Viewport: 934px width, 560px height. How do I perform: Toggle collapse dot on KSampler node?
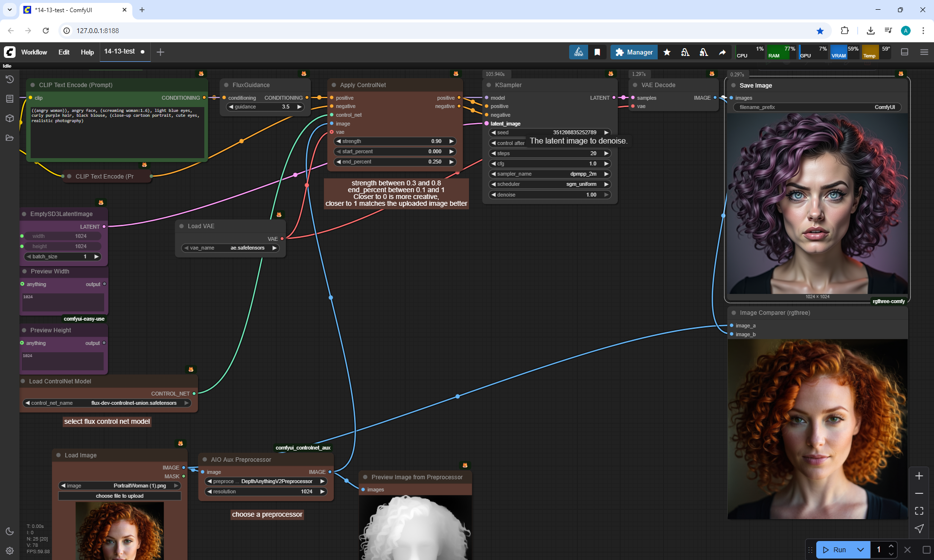[489, 85]
